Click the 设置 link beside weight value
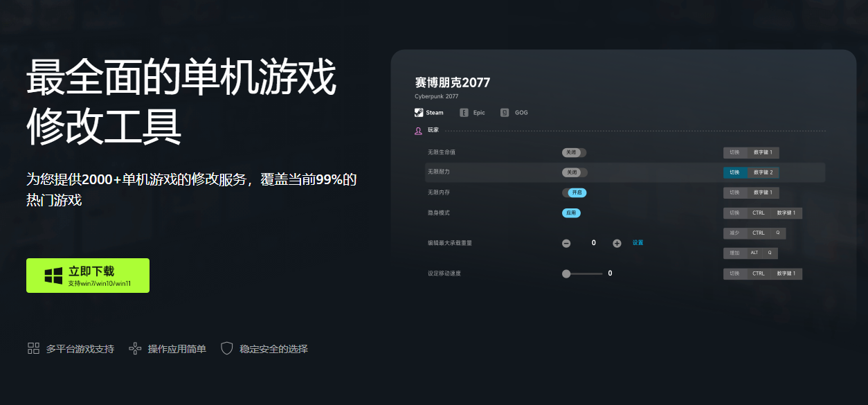 click(x=638, y=243)
